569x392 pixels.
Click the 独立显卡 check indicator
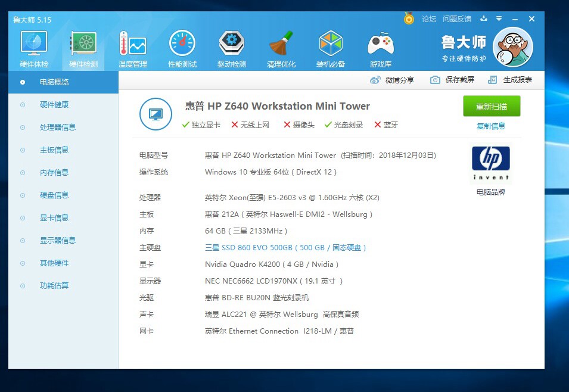click(201, 125)
